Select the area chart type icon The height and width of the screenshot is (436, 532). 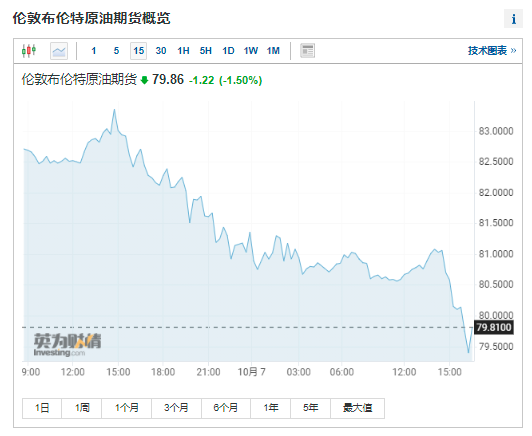(x=59, y=51)
